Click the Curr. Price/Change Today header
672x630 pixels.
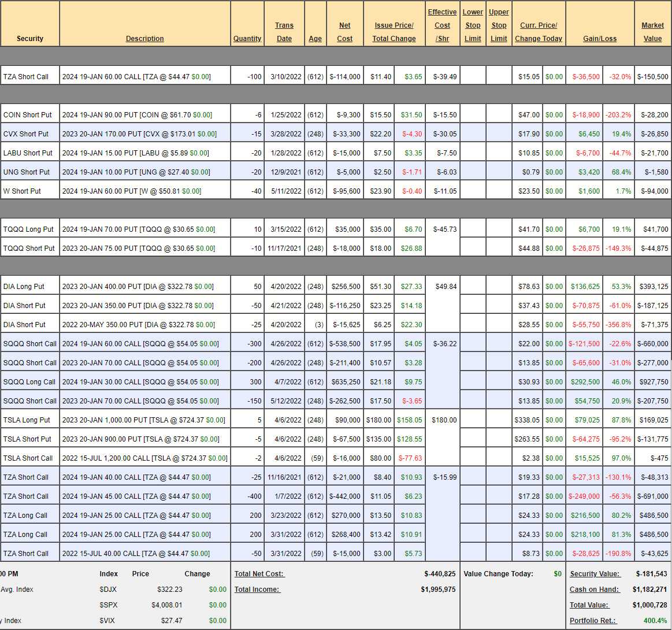[x=538, y=32]
